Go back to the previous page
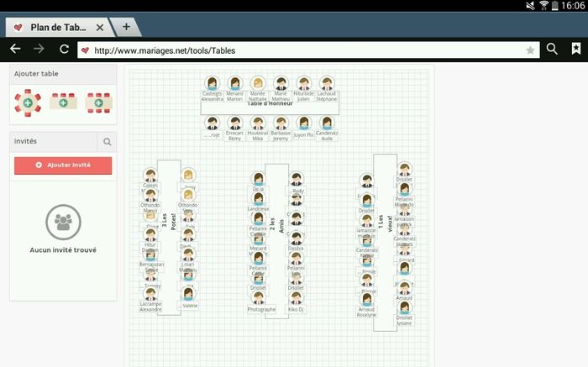The image size is (588, 367). tap(15, 50)
